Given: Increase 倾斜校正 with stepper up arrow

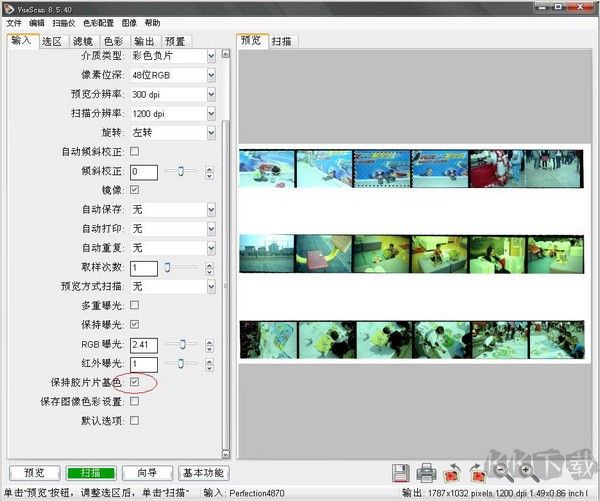Looking at the screenshot, I should 209,169.
